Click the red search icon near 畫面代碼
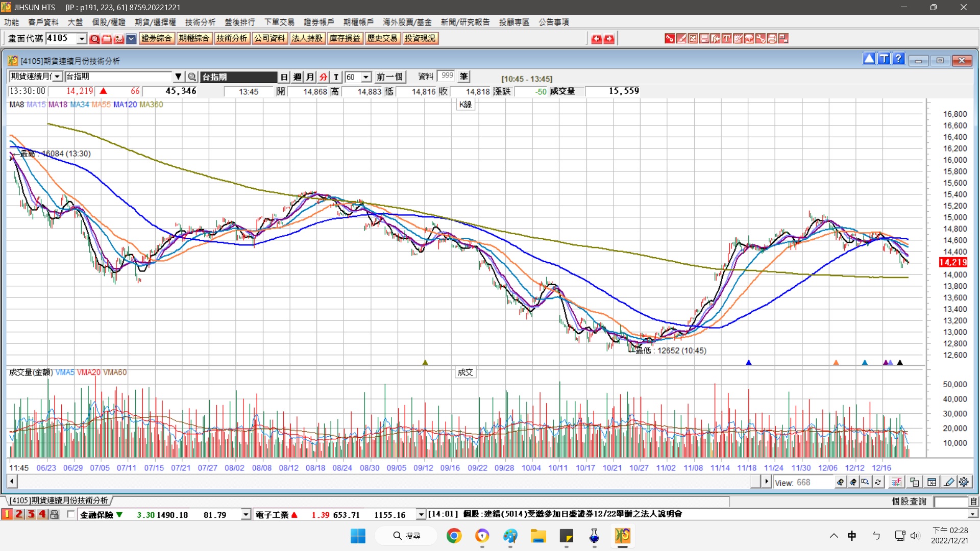Viewport: 980px width, 551px height. click(94, 39)
